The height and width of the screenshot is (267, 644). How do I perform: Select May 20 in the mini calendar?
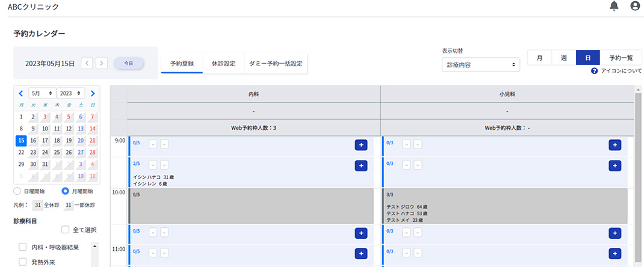click(x=81, y=140)
